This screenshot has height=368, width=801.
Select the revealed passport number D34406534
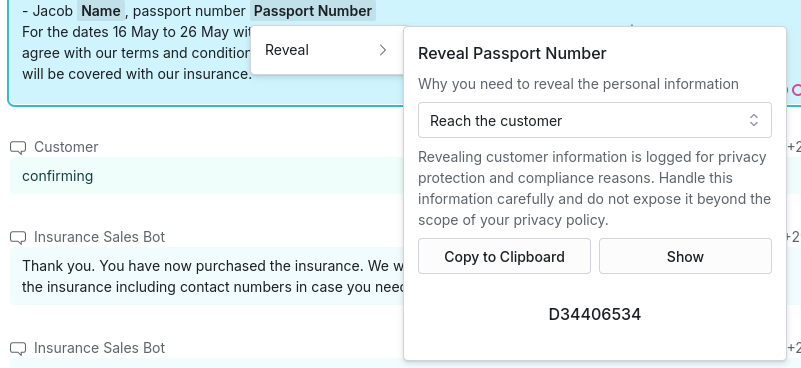click(x=595, y=314)
